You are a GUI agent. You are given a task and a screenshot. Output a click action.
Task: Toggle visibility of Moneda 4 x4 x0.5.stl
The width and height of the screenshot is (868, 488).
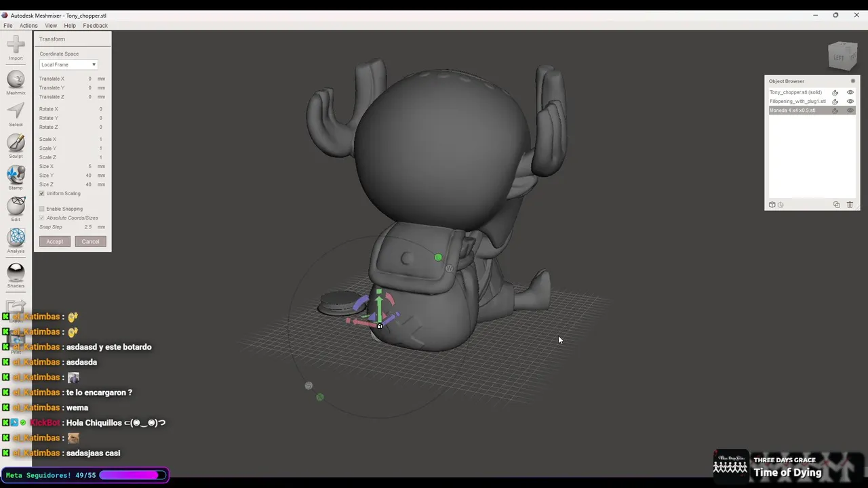[x=850, y=110]
